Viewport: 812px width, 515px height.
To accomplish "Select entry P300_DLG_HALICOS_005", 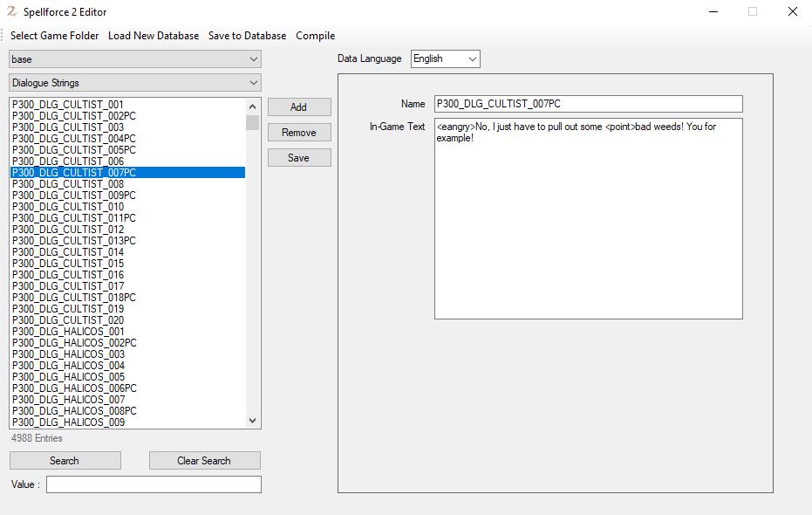I will click(127, 377).
